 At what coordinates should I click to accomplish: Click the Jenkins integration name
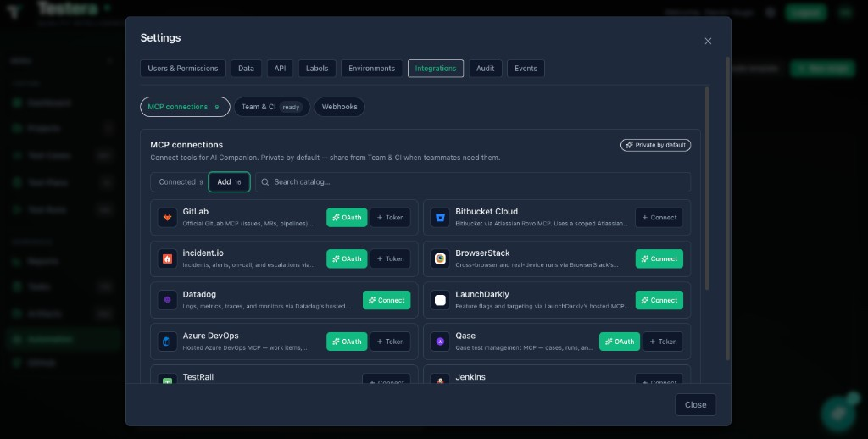[470, 377]
